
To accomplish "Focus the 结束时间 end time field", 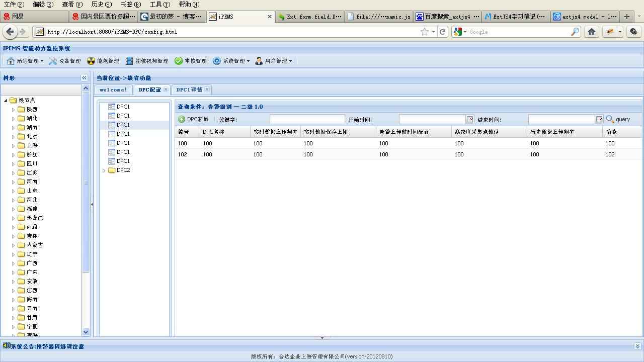I will coord(562,119).
